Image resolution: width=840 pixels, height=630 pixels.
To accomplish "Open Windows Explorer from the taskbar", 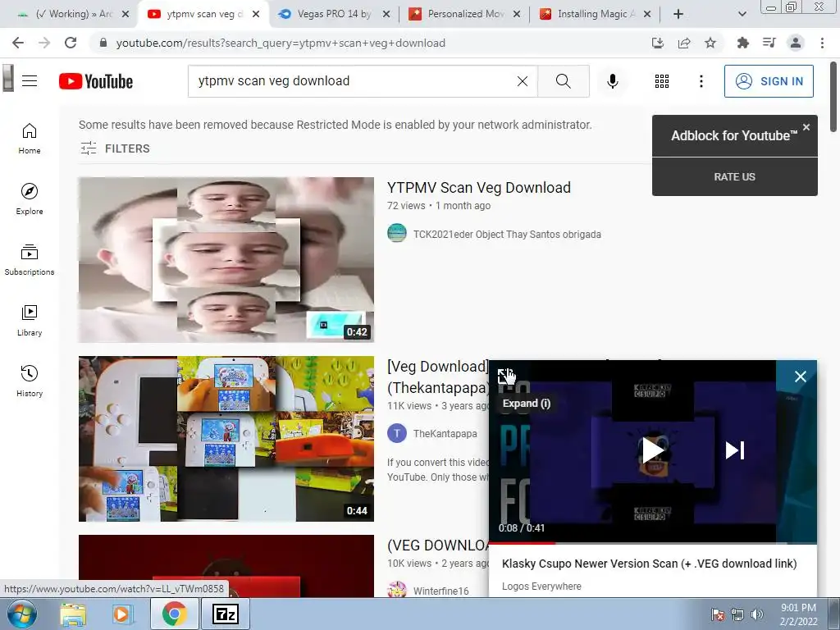I will [73, 614].
